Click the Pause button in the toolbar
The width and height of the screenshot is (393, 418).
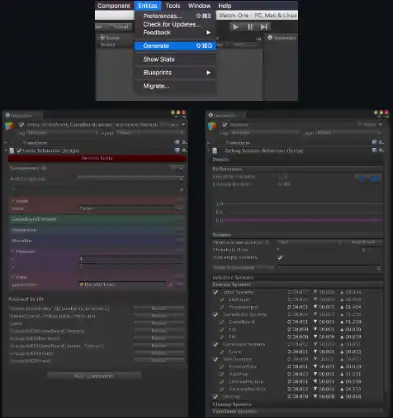pyautogui.click(x=250, y=27)
